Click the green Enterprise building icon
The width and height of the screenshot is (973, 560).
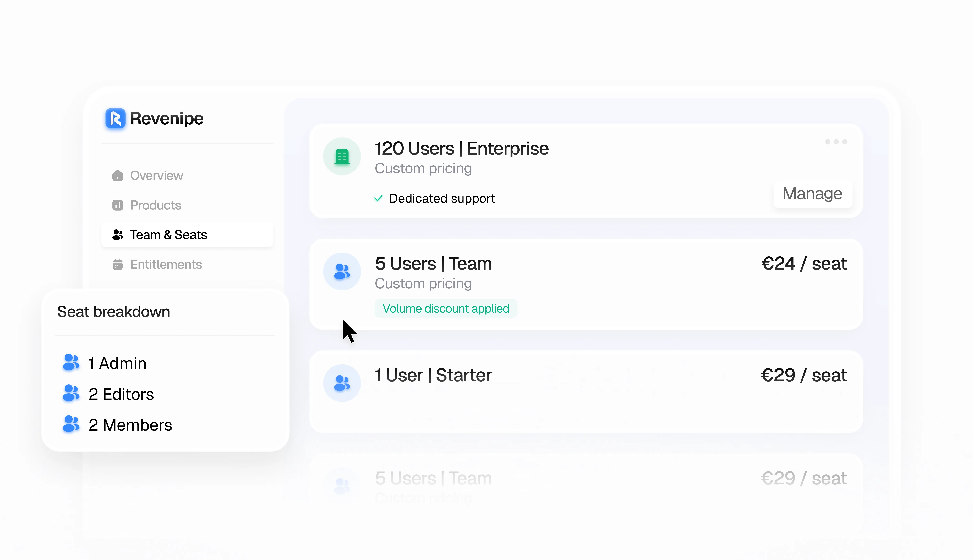click(342, 156)
